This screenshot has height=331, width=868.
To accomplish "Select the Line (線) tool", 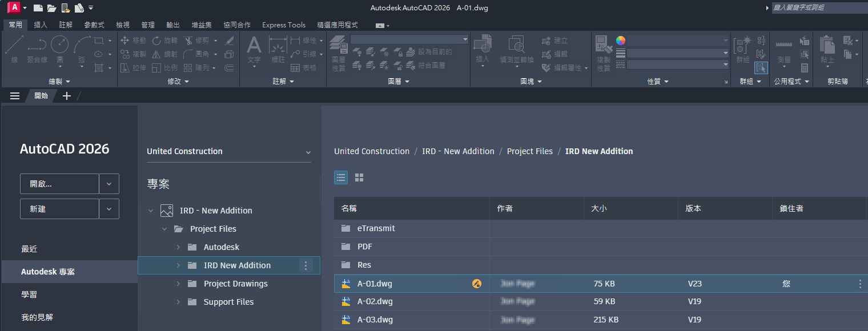I will tap(14, 49).
